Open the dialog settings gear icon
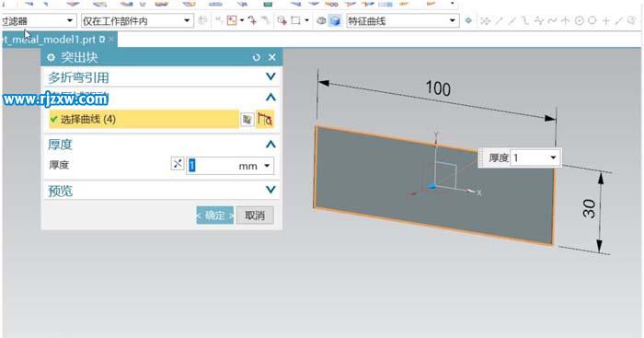 [x=51, y=58]
